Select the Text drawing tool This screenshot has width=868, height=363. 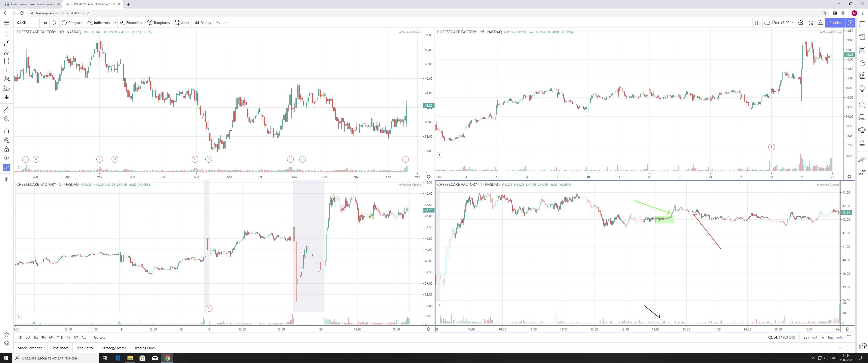point(6,70)
